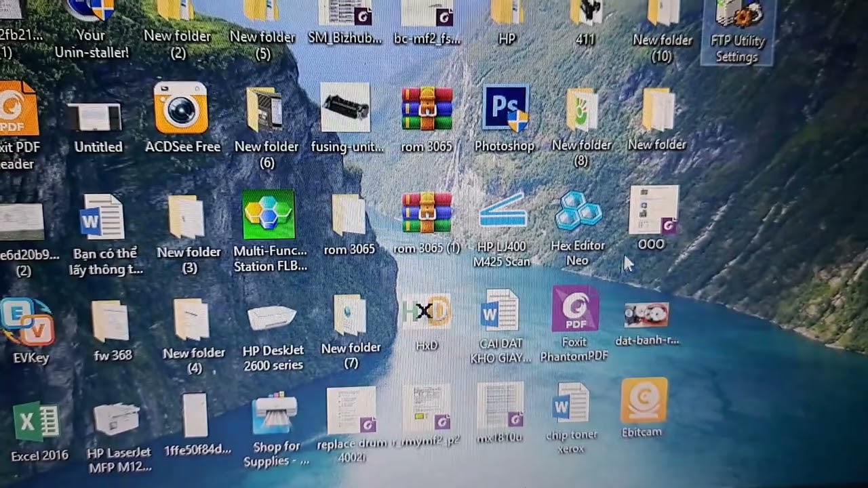Launch Foxit PhantomPDF
The image size is (868, 488).
pyautogui.click(x=575, y=308)
